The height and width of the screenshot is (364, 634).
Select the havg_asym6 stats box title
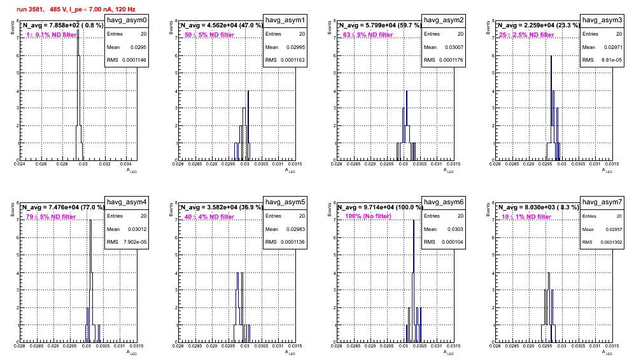444,202
